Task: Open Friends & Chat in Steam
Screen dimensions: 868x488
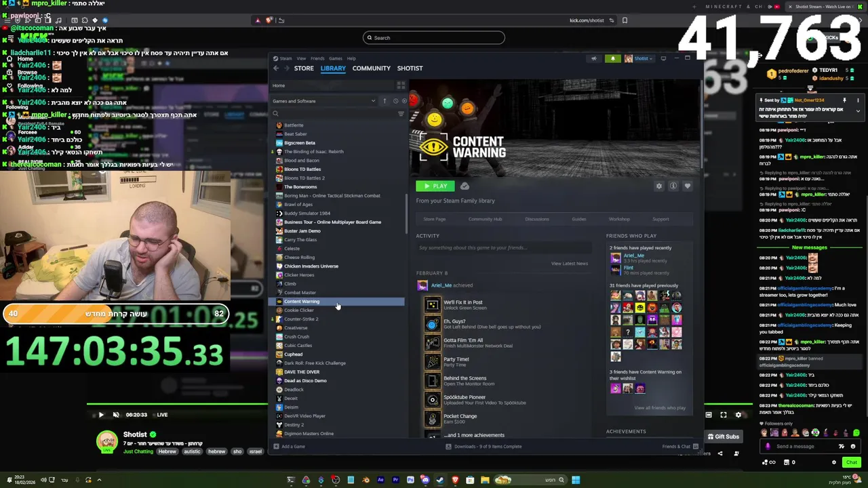Action: [679, 447]
